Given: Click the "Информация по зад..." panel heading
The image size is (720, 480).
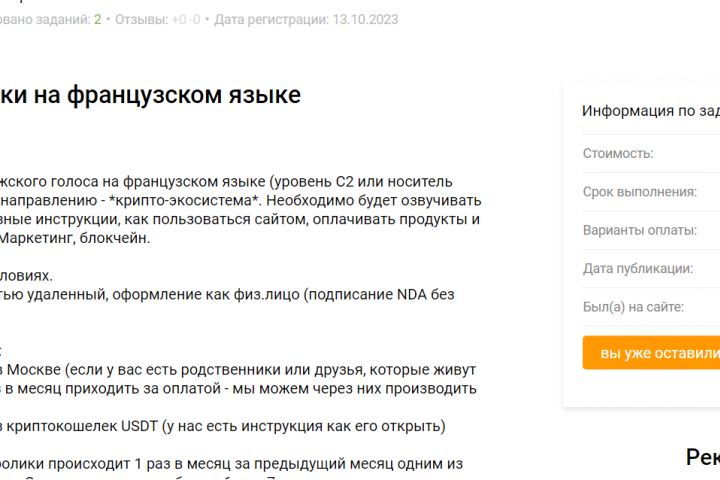Looking at the screenshot, I should click(x=650, y=111).
